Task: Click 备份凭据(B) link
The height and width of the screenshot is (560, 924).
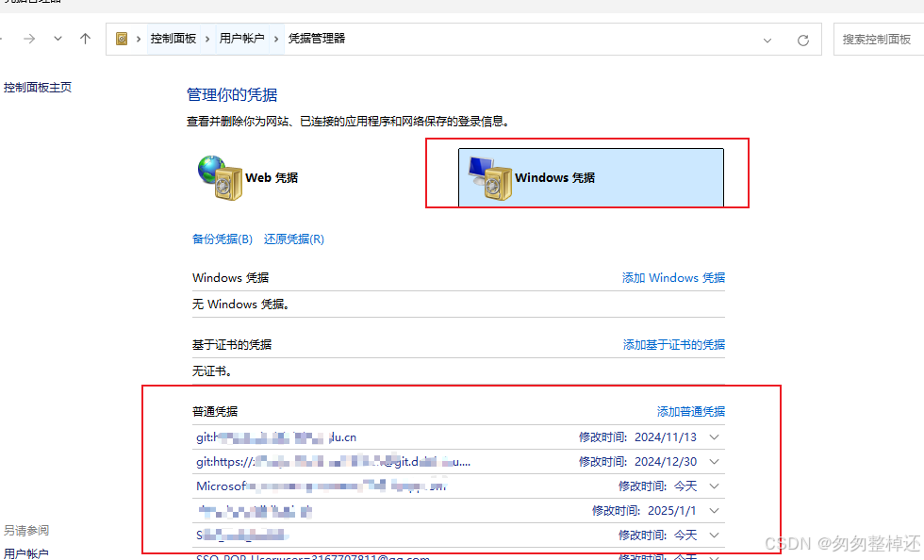Action: (223, 239)
